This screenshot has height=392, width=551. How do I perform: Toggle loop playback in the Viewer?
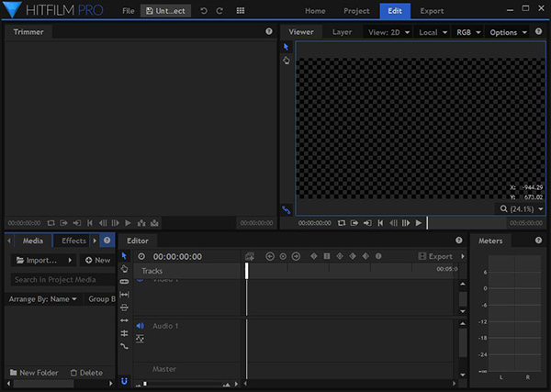point(342,223)
